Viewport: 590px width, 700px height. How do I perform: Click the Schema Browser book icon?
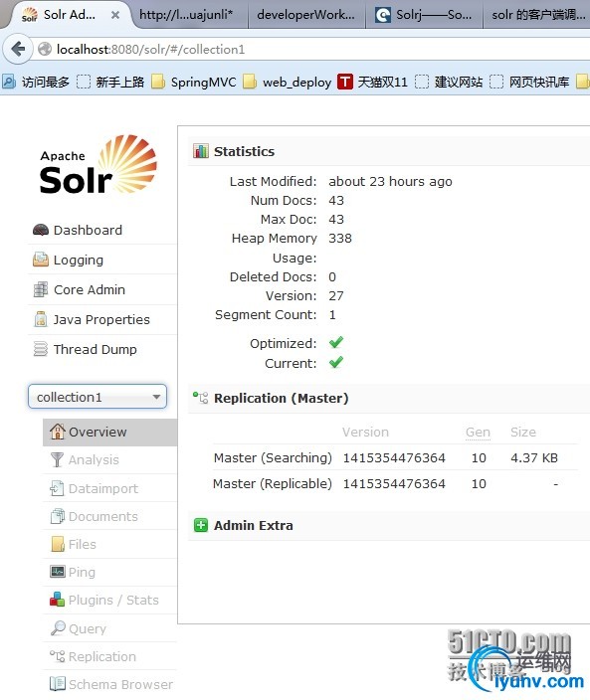pyautogui.click(x=58, y=684)
